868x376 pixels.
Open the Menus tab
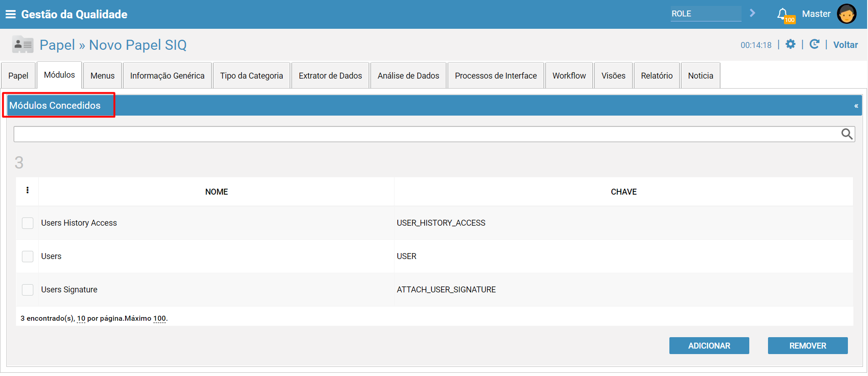tap(102, 75)
